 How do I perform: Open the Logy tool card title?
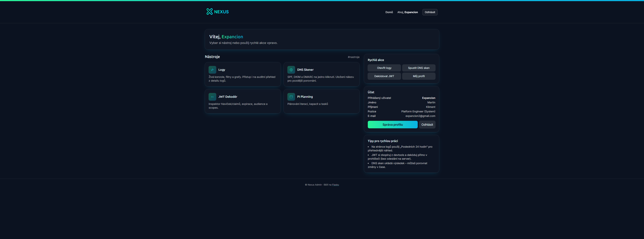(x=221, y=70)
